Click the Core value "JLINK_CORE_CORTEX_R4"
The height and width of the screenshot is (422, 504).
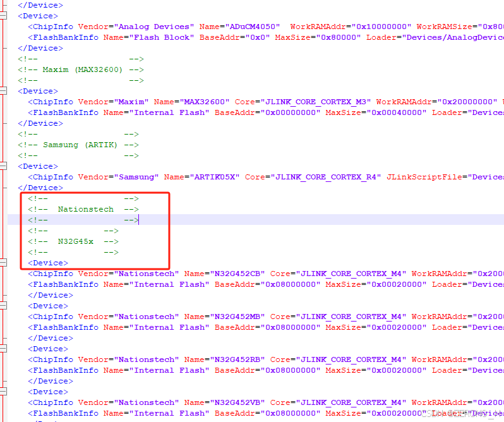[x=326, y=177]
